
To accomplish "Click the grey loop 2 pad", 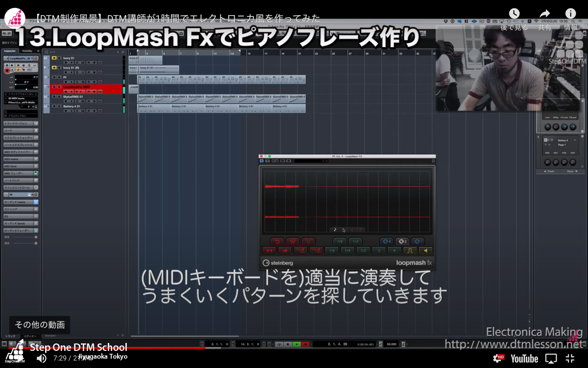I will [402, 241].
